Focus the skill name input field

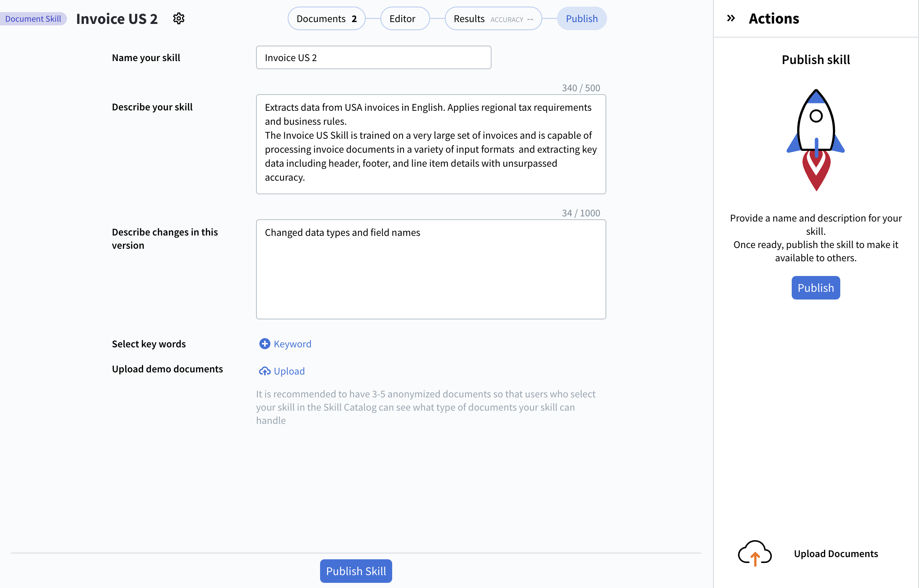point(373,57)
